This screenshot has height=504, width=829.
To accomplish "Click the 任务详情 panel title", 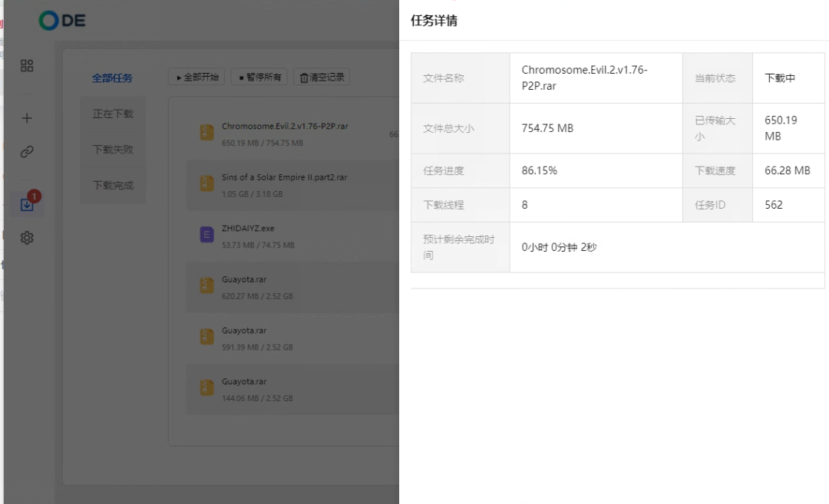I will pos(434,21).
